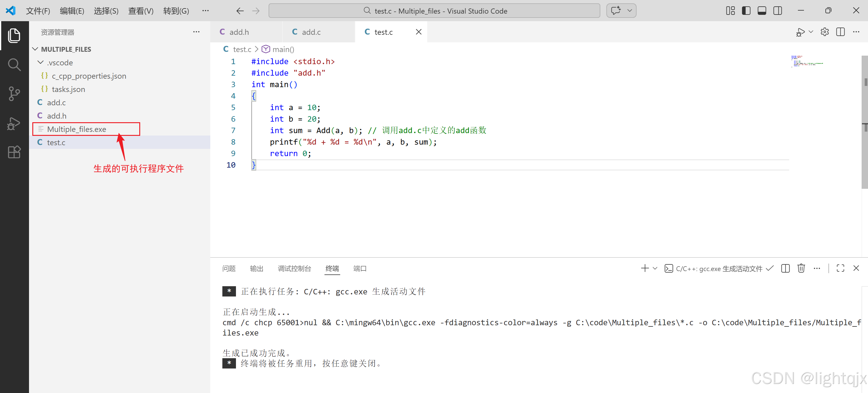Click the Explorer files icon

tap(14, 36)
